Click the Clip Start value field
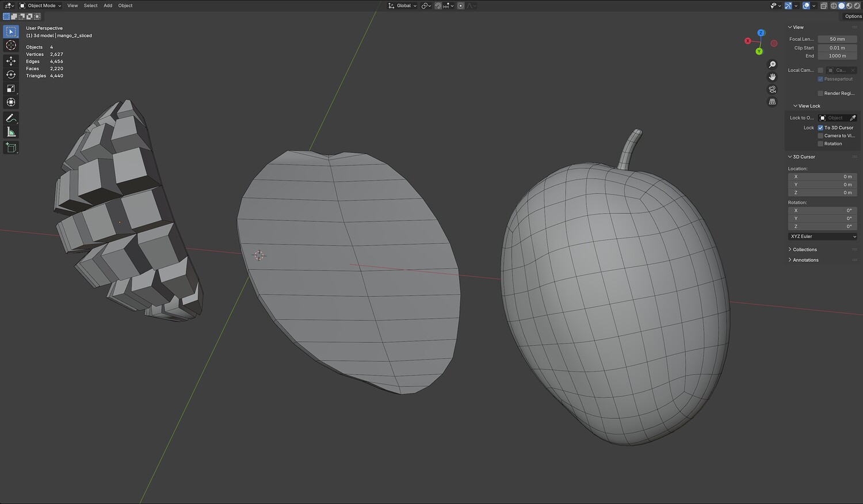Image resolution: width=863 pixels, height=504 pixels. point(838,48)
